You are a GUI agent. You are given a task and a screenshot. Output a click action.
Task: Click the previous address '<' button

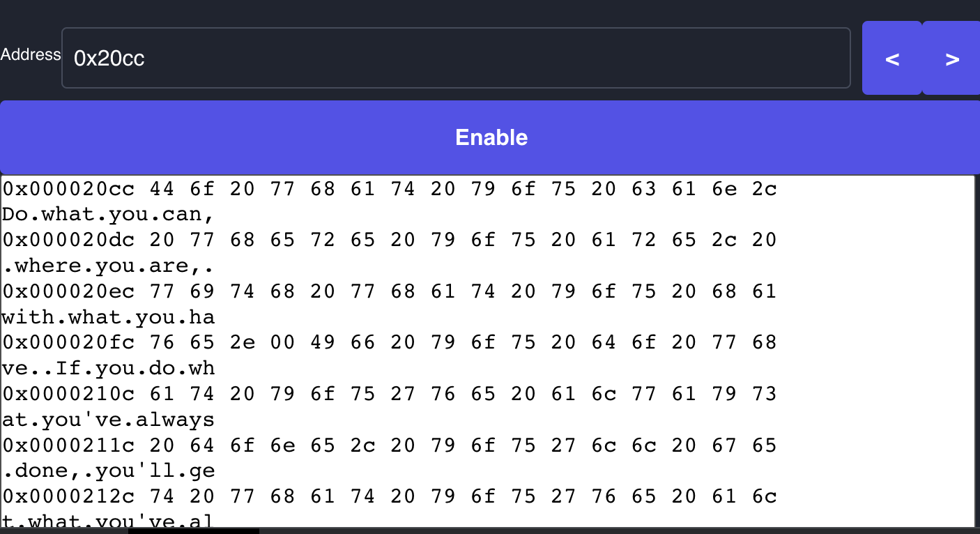coord(891,59)
